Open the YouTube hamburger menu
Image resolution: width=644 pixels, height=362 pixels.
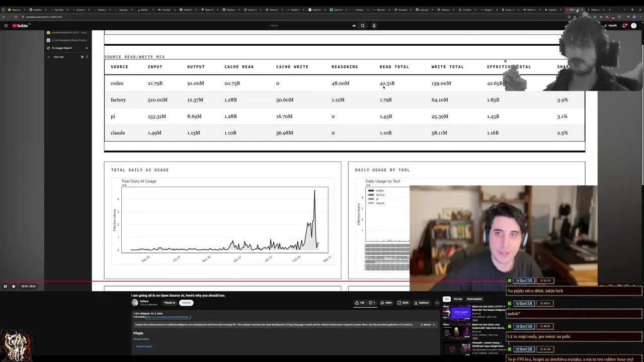6,26
